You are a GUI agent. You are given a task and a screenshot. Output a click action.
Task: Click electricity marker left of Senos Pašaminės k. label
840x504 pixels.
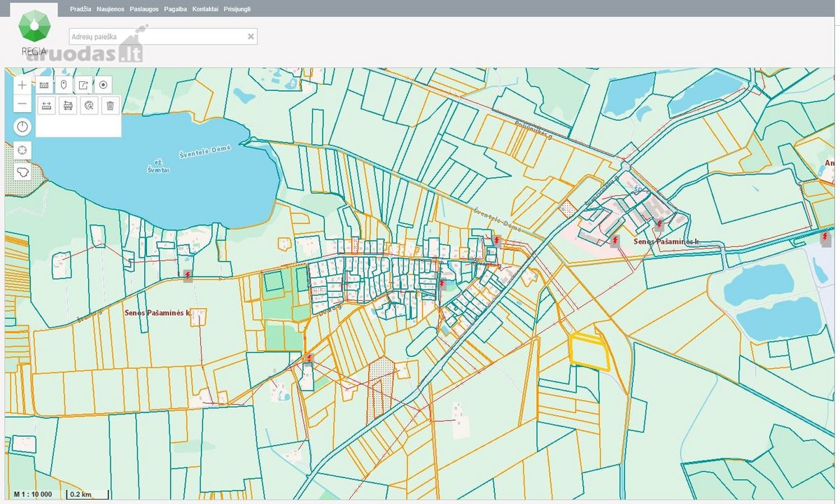coord(615,241)
